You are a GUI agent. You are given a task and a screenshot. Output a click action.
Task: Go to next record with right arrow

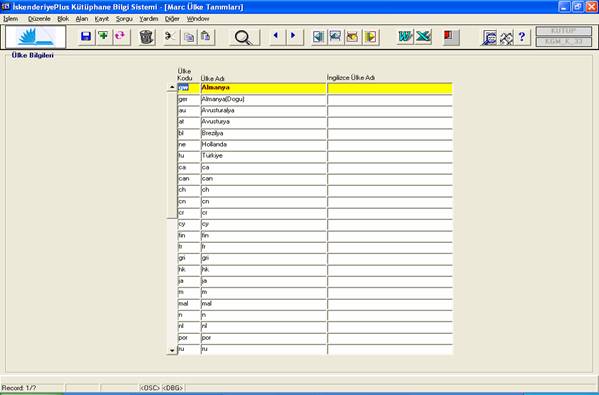294,37
